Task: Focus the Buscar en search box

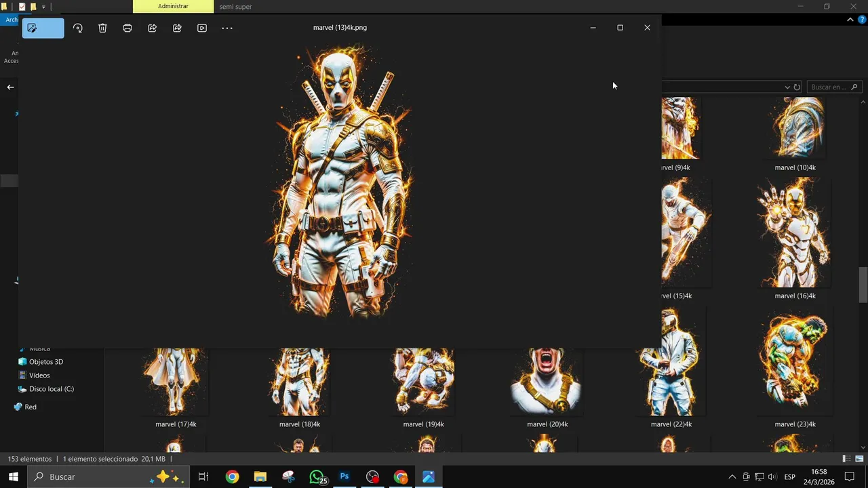Action: 833,87
